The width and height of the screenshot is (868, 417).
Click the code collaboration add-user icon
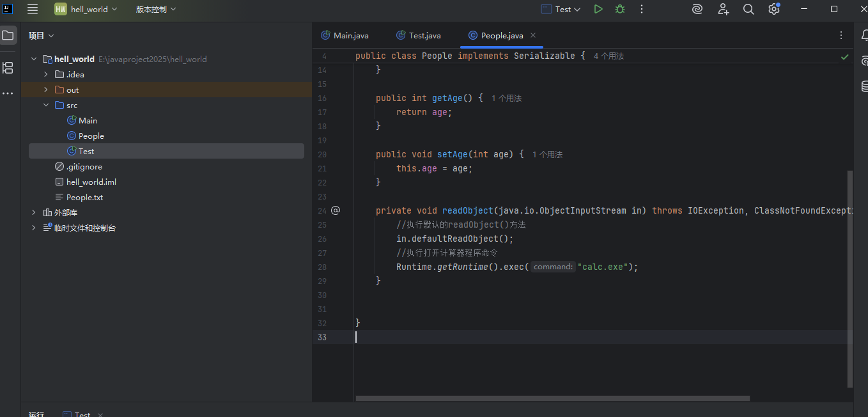[x=723, y=9]
